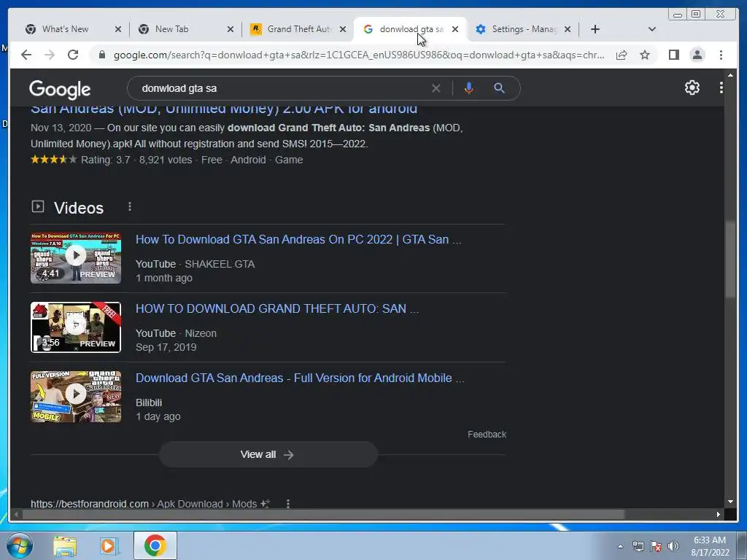Screen dimensions: 747x560
Task: Open Chrome profile avatar menu
Action: [x=697, y=55]
